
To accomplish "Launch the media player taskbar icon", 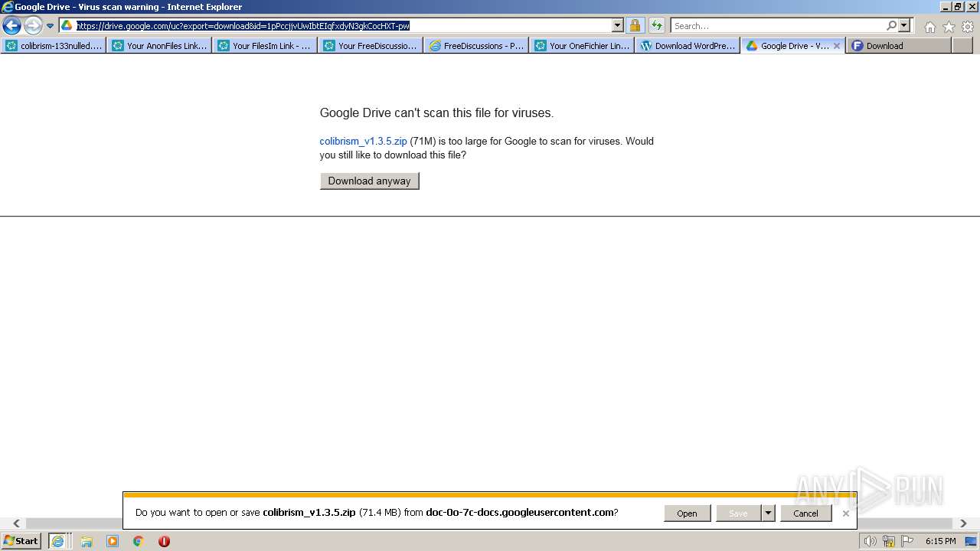I will coord(113,541).
